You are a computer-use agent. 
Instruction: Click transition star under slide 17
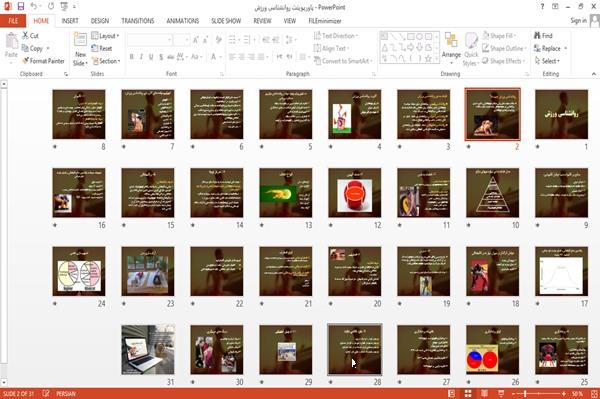click(538, 304)
